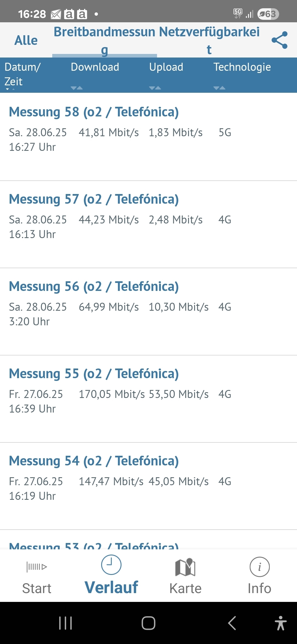This screenshot has height=644, width=297.
Task: Switch to the Netzverfügbarkeit tab
Action: pyautogui.click(x=209, y=40)
